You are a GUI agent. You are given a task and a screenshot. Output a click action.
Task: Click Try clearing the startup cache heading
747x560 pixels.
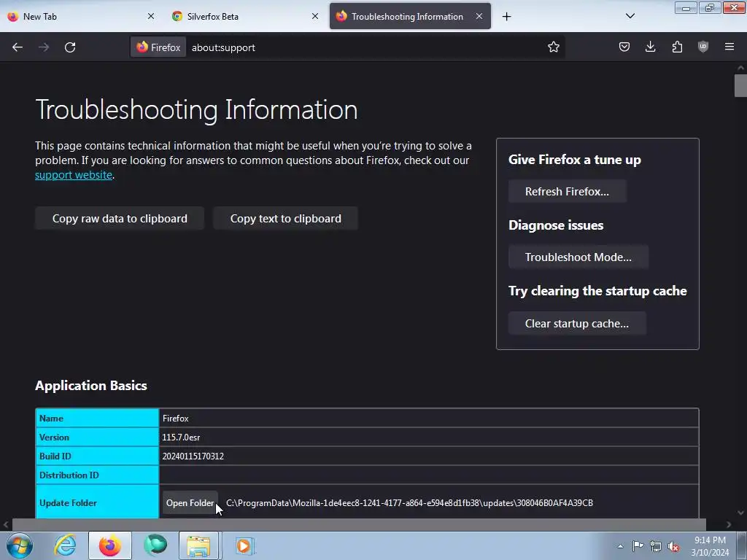pyautogui.click(x=597, y=291)
